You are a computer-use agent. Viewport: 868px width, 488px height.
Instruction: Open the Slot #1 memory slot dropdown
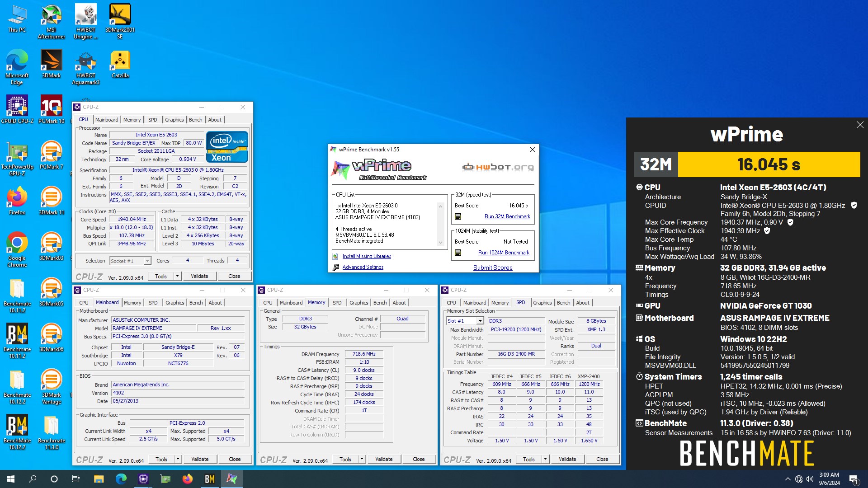coord(465,321)
